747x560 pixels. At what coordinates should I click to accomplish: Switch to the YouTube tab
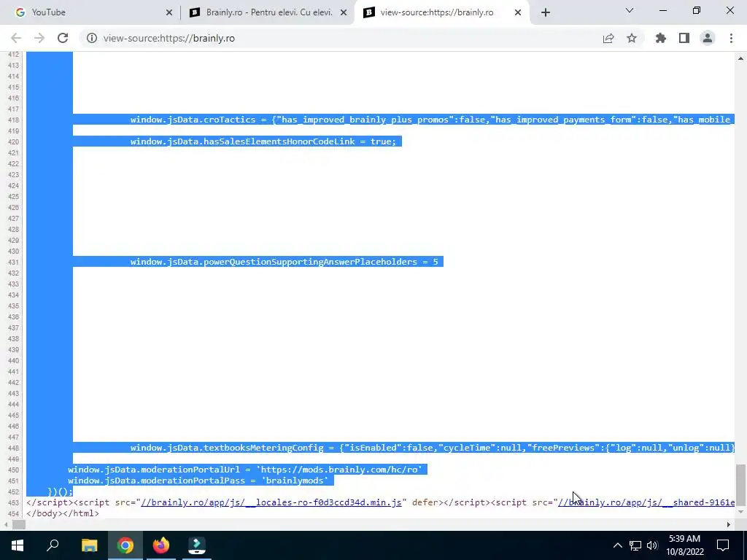point(90,12)
